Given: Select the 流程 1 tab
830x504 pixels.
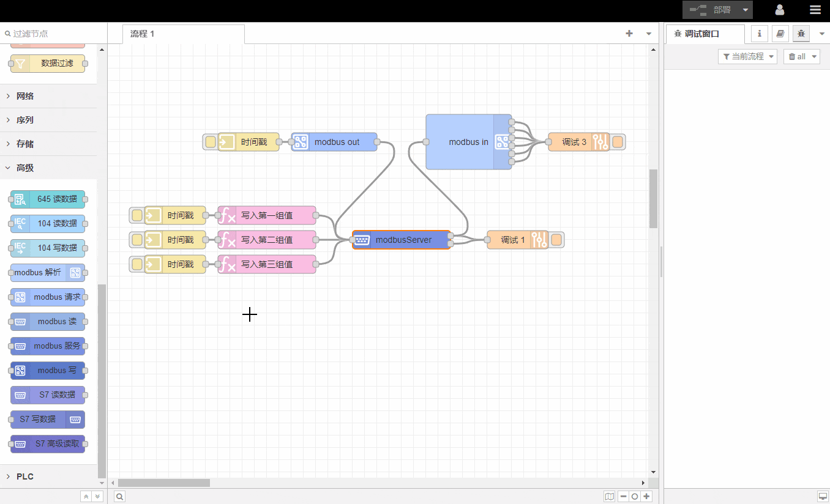Looking at the screenshot, I should coord(143,34).
